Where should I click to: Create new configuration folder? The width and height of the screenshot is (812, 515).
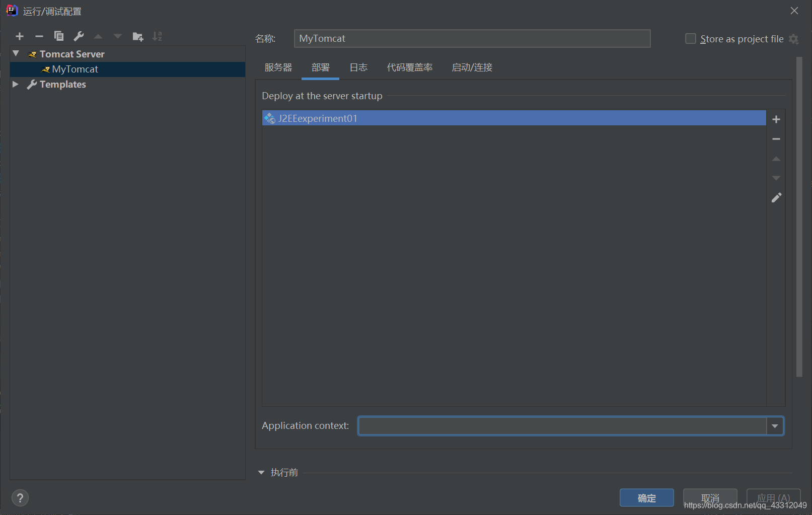[x=138, y=36]
